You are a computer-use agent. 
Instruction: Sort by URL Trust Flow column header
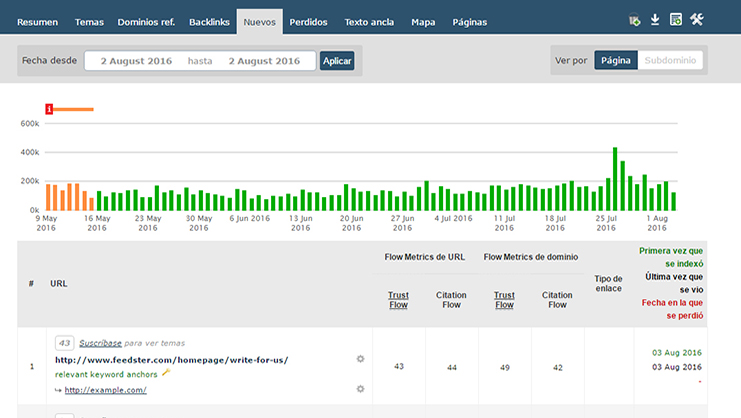pos(398,300)
